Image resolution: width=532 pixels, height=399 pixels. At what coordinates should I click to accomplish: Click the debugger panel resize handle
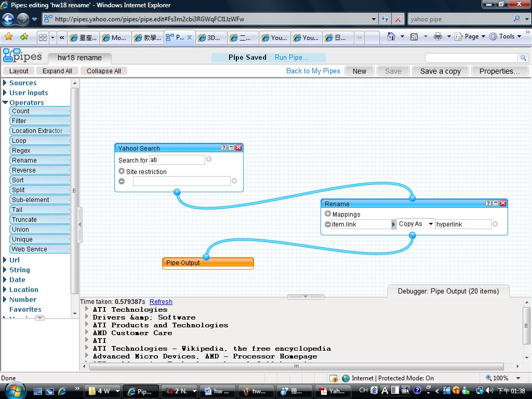coord(305,297)
